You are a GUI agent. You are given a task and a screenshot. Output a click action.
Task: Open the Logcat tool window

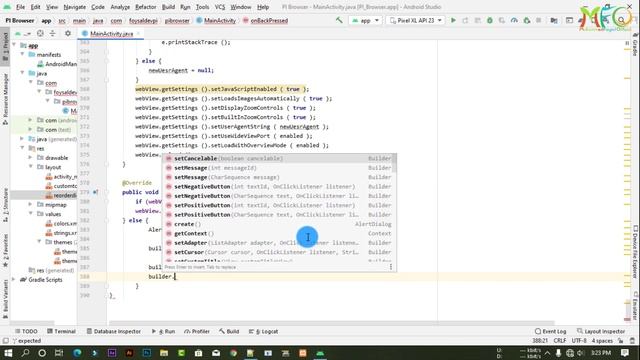pyautogui.click(x=263, y=331)
